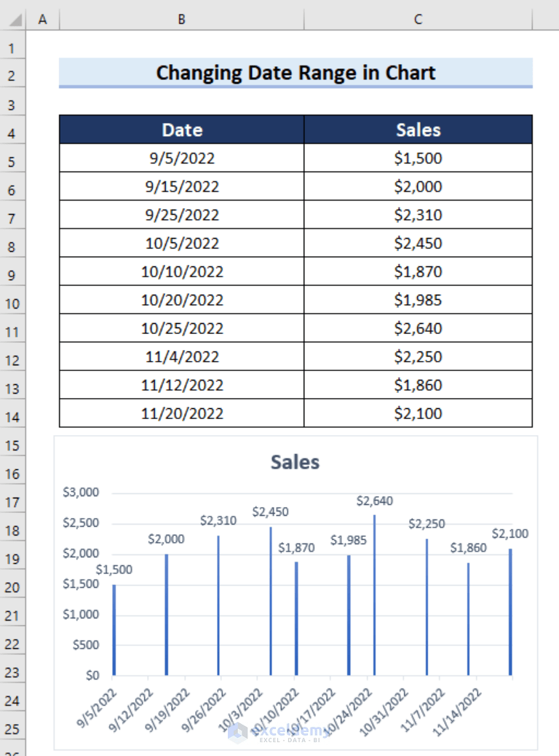Click the Changing Date Range in Chart title cell
Image resolution: width=559 pixels, height=756 pixels.
click(x=295, y=73)
